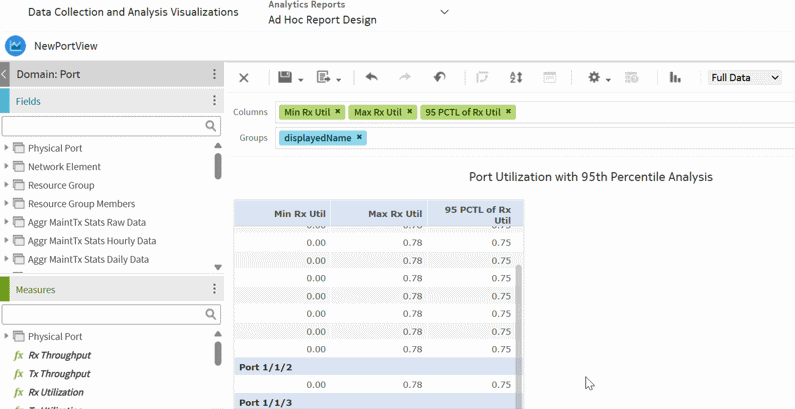
Task: Click the Export icon
Action: (x=323, y=78)
